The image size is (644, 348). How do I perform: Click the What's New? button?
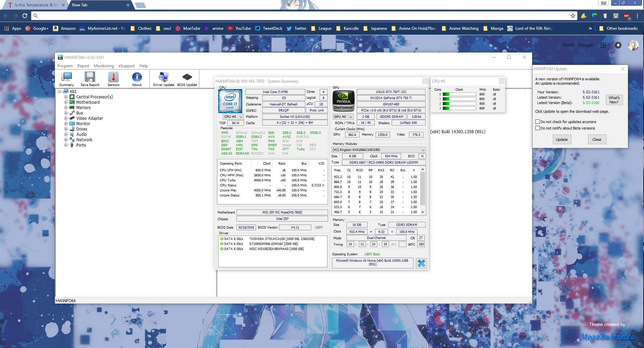click(x=614, y=100)
